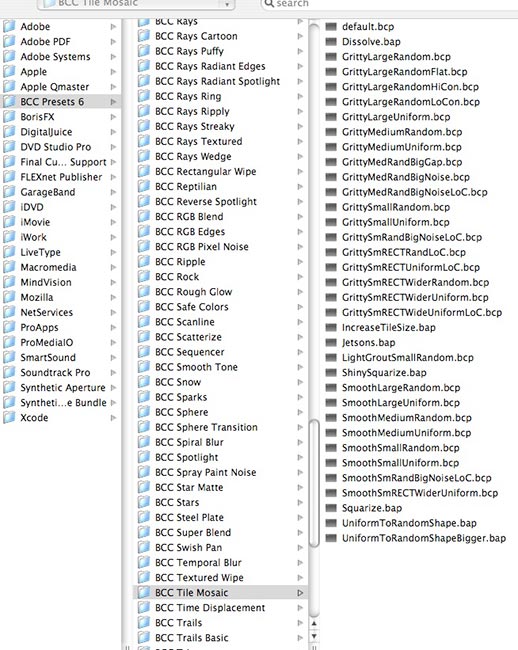
Task: Click the search input field
Action: click(x=390, y=4)
